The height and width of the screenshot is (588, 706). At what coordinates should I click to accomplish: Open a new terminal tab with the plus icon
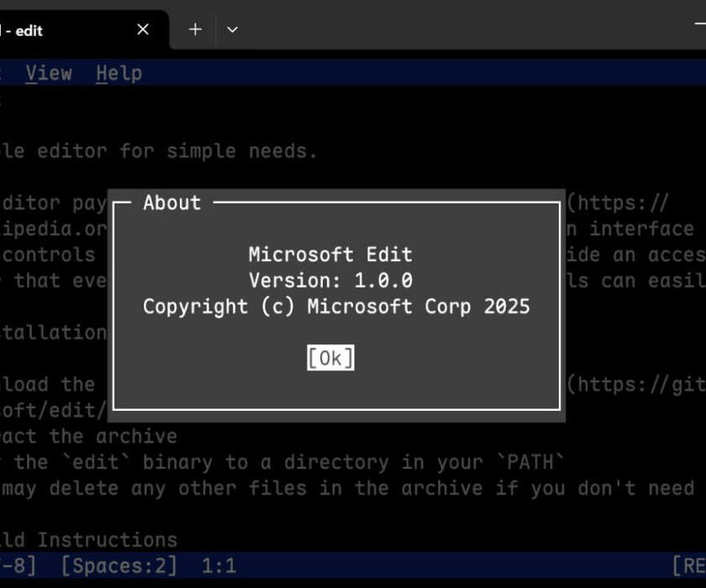[194, 29]
